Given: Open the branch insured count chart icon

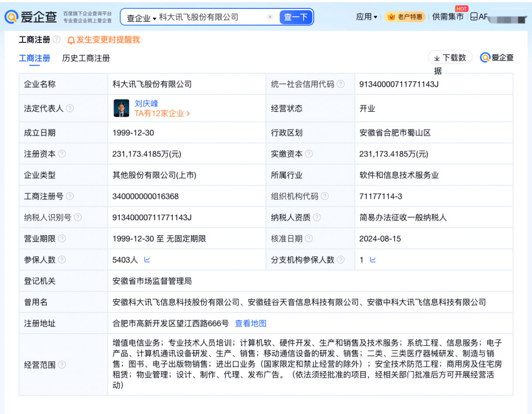Looking at the screenshot, I should (x=373, y=259).
